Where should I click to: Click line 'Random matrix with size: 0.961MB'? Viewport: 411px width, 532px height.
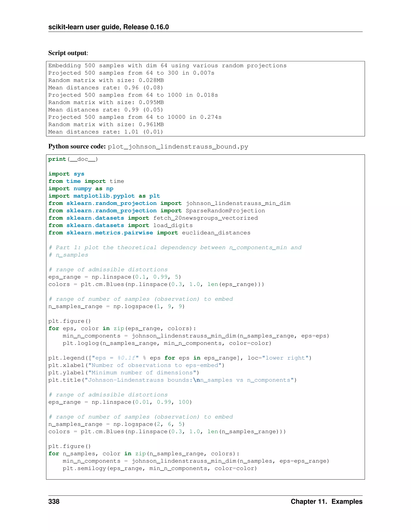(x=106, y=124)
